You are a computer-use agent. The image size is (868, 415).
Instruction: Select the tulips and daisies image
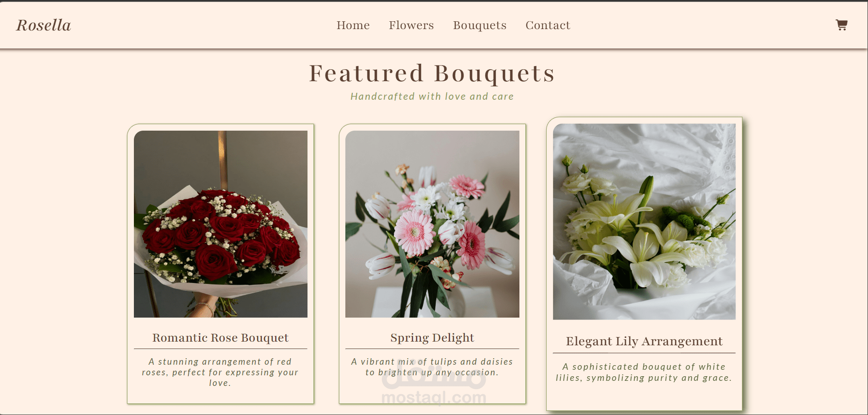tap(432, 224)
